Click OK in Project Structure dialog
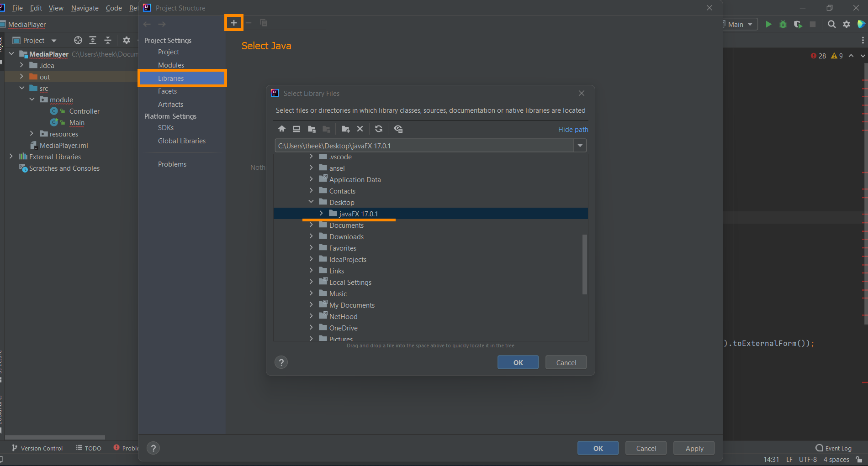868x466 pixels. click(598, 448)
